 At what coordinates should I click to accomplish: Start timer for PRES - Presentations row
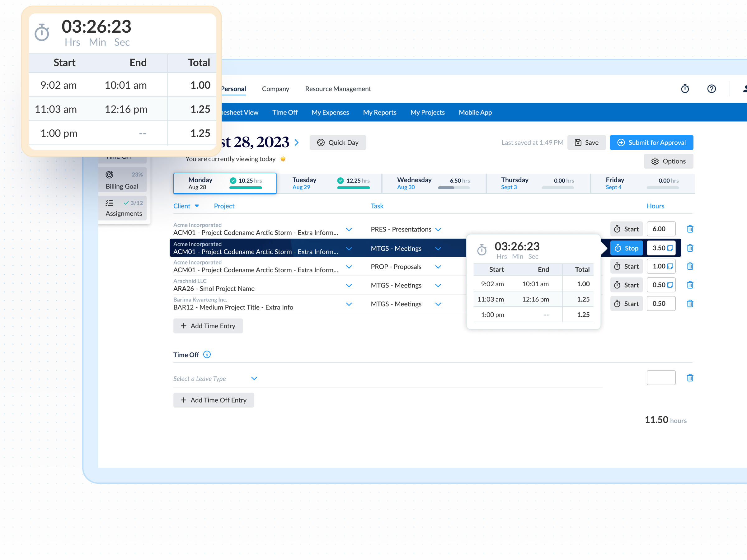626,229
